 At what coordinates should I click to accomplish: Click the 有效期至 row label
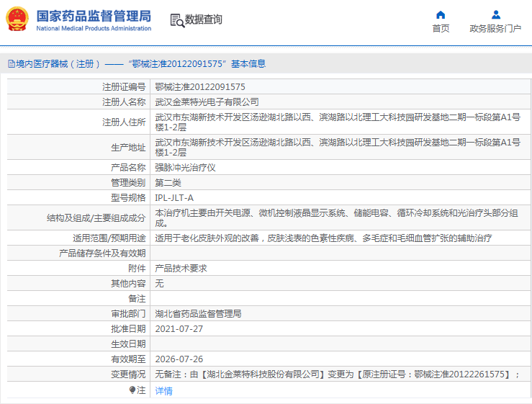[128, 359]
